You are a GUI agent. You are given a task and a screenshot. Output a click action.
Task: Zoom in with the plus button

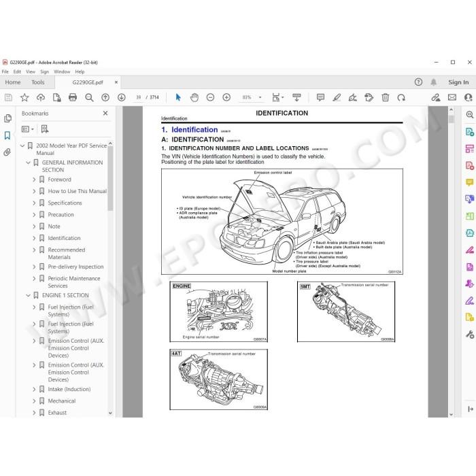pos(226,97)
